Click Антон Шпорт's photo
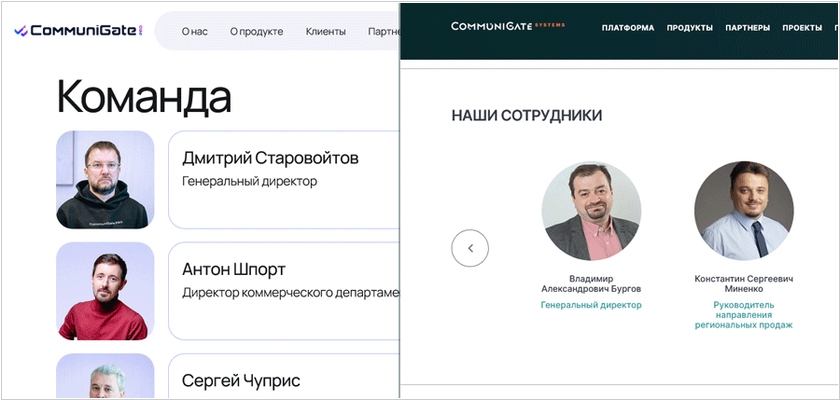 pos(105,291)
